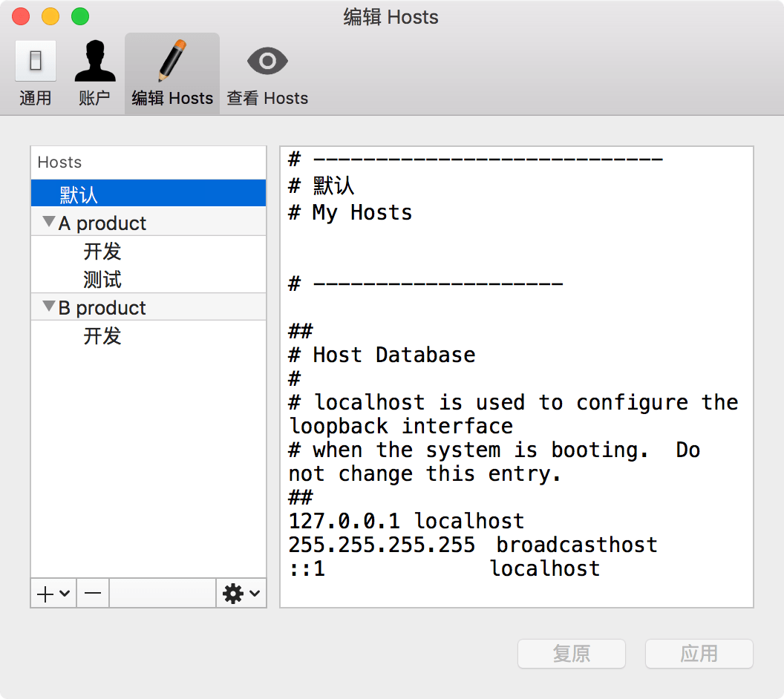Screen dimensions: 784x699
Task: Click the '255.255.255.255 broadcasthost' line
Action: tap(473, 545)
